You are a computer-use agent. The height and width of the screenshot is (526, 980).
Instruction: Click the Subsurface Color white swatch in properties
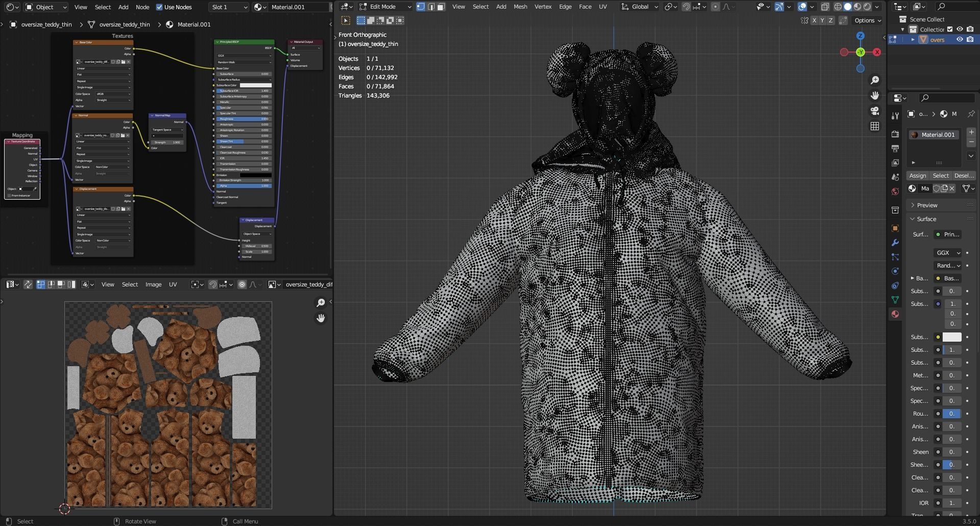(x=952, y=337)
